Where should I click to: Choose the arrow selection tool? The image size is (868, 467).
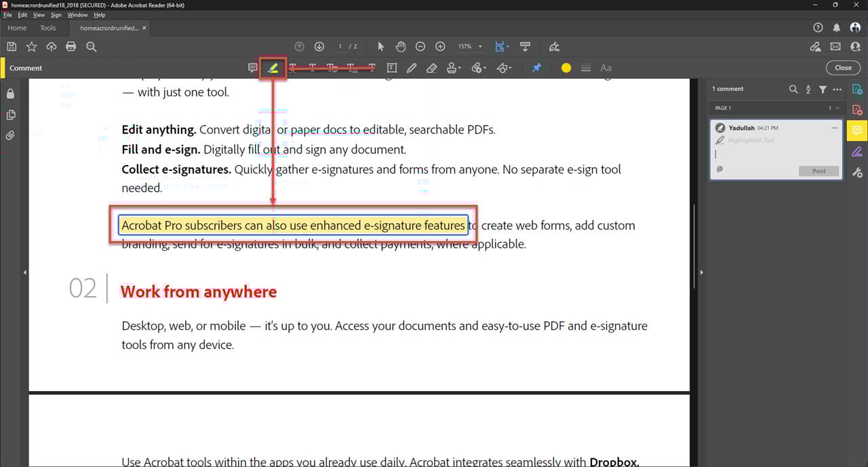[x=380, y=47]
